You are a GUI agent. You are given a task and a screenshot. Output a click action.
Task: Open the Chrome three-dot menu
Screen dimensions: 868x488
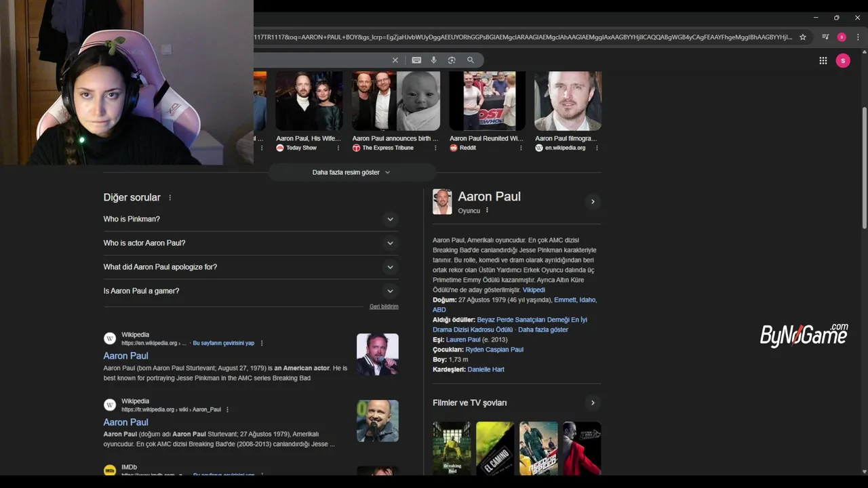(x=857, y=37)
